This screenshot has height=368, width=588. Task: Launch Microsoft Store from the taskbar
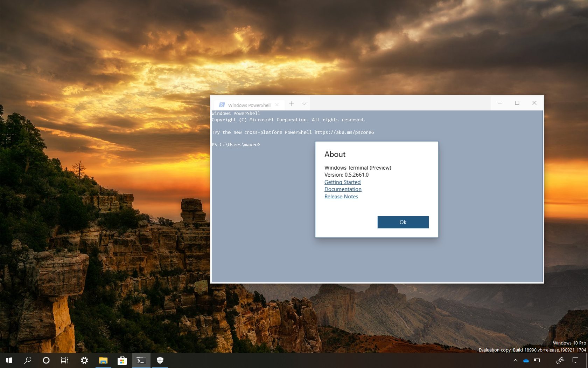pyautogui.click(x=122, y=360)
